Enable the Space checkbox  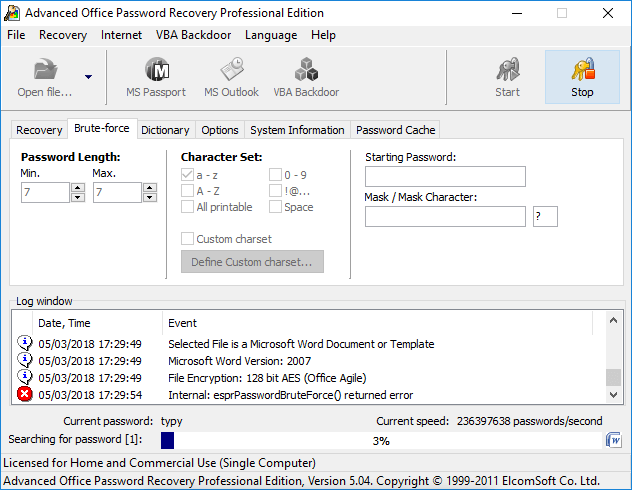275,207
